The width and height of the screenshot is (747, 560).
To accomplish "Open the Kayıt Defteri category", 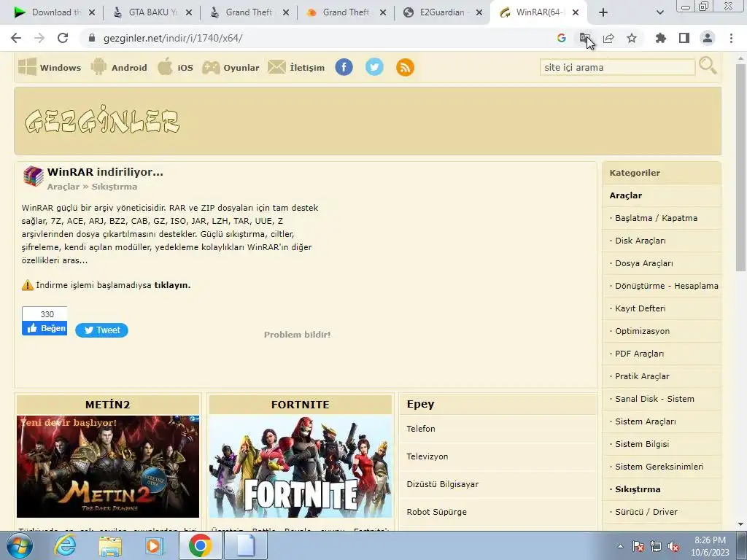I will (640, 308).
